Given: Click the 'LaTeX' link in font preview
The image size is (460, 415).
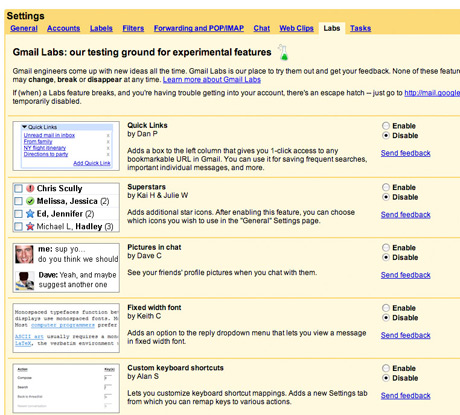Looking at the screenshot, I should pos(23,343).
